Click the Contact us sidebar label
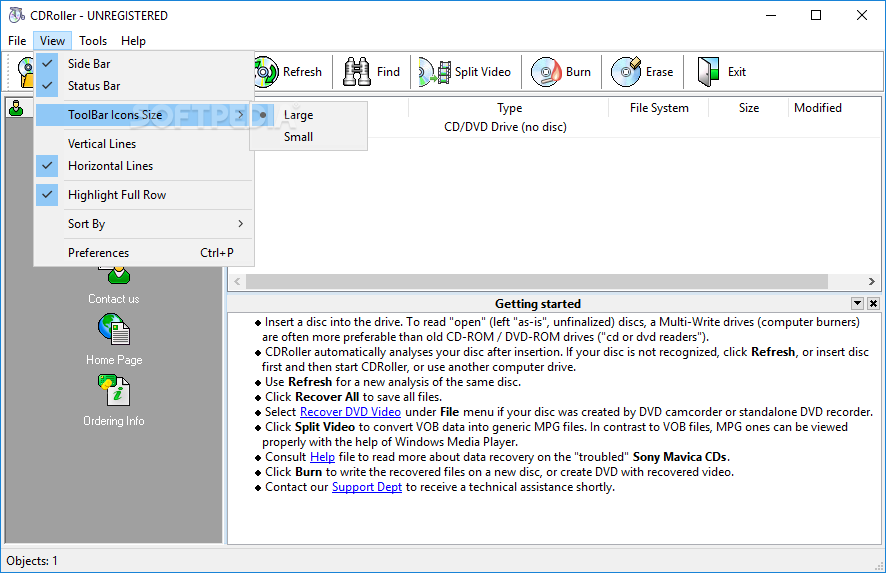The height and width of the screenshot is (573, 886). (114, 299)
